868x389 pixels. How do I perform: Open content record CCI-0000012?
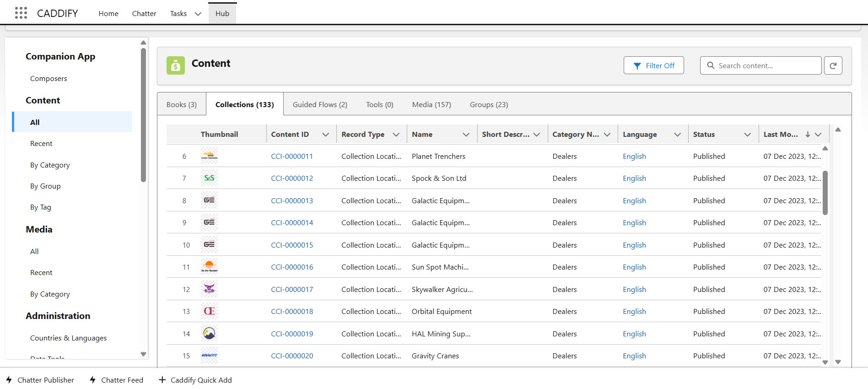point(292,178)
